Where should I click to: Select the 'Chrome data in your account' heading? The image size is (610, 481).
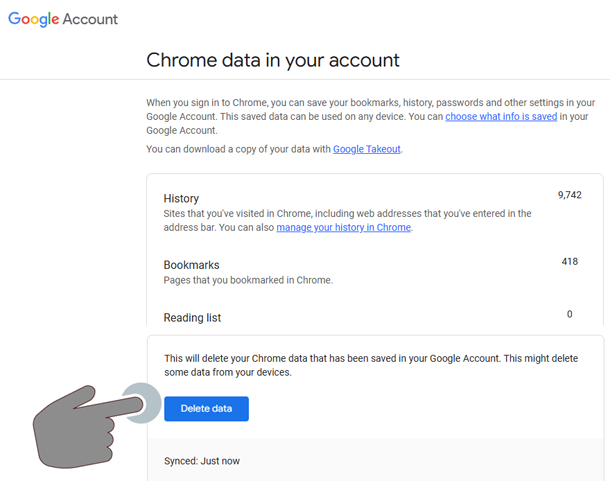273,60
